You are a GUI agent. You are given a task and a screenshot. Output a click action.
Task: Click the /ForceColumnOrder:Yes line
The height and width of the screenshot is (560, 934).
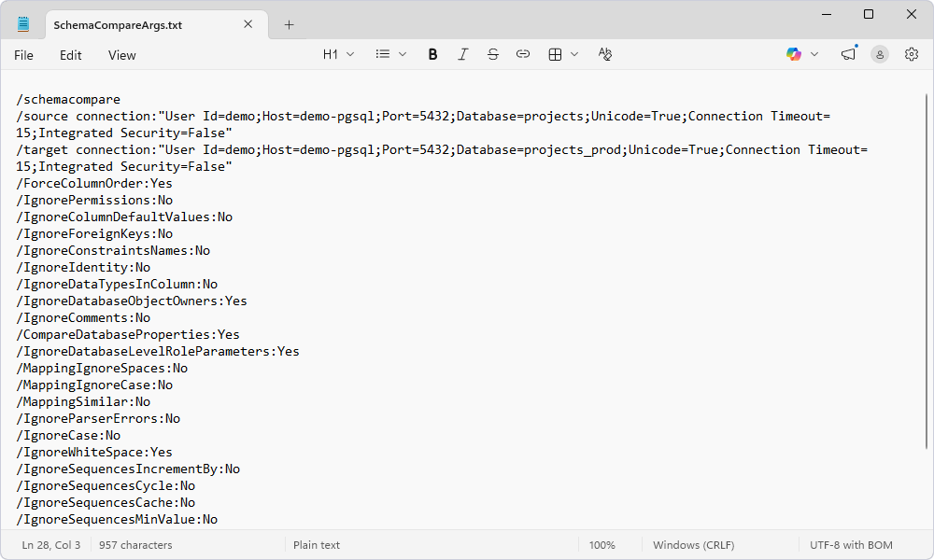[94, 183]
